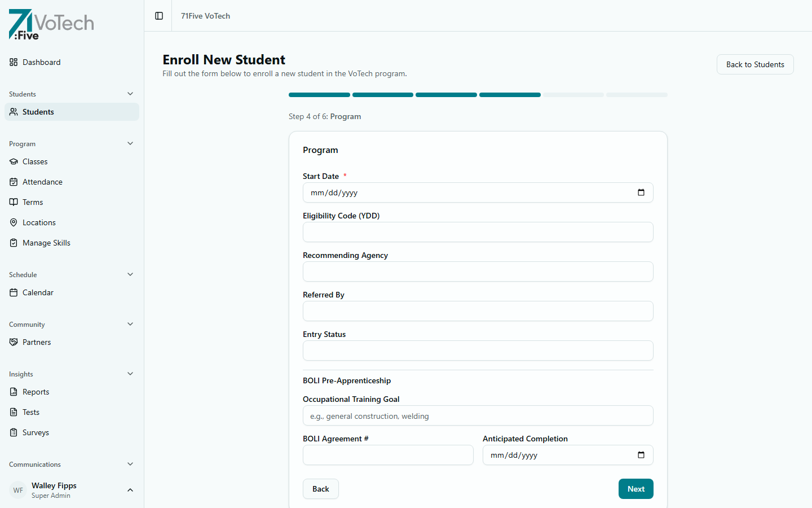This screenshot has width=812, height=508.
Task: Open the Dashboard from the sidebar
Action: click(41, 62)
